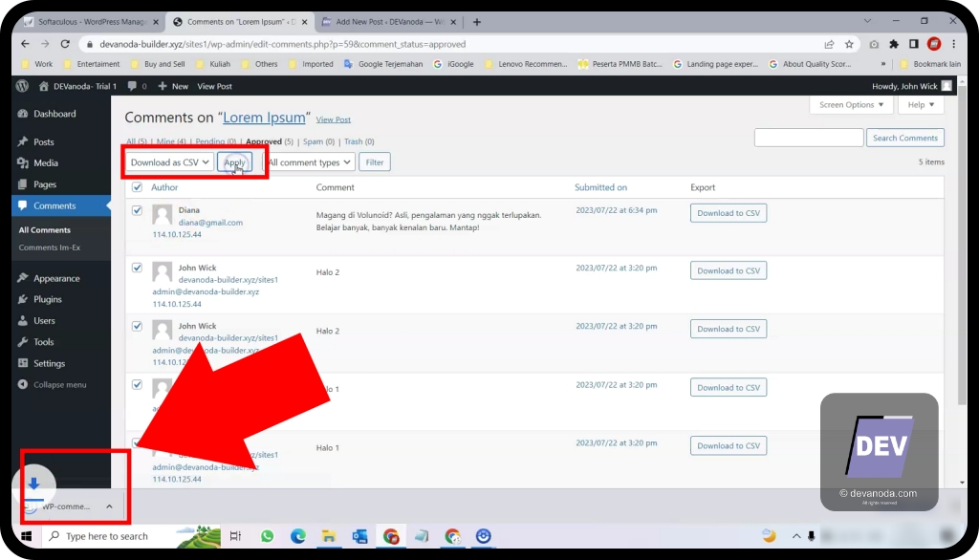
Task: Toggle the select-all checkbox beside Author
Action: pyautogui.click(x=138, y=187)
